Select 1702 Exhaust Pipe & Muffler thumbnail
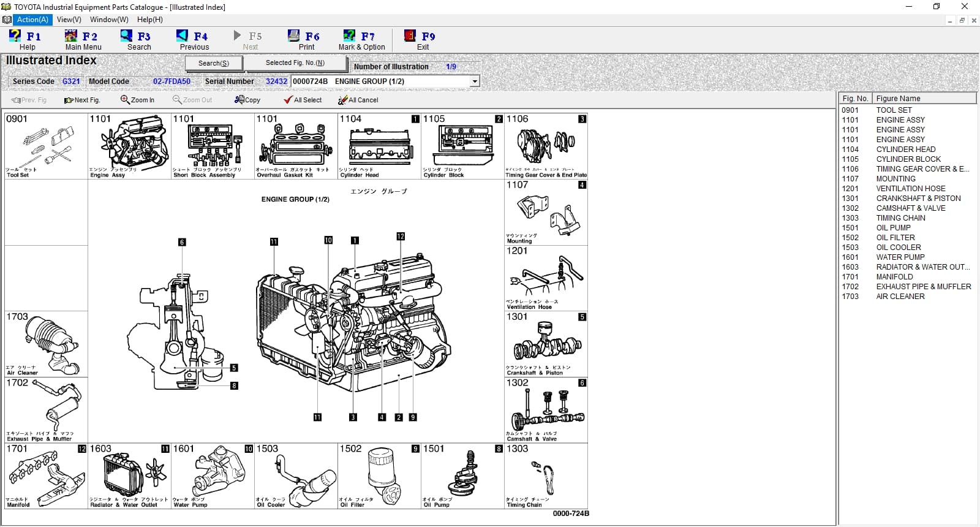This screenshot has height=527, width=980. [46, 410]
